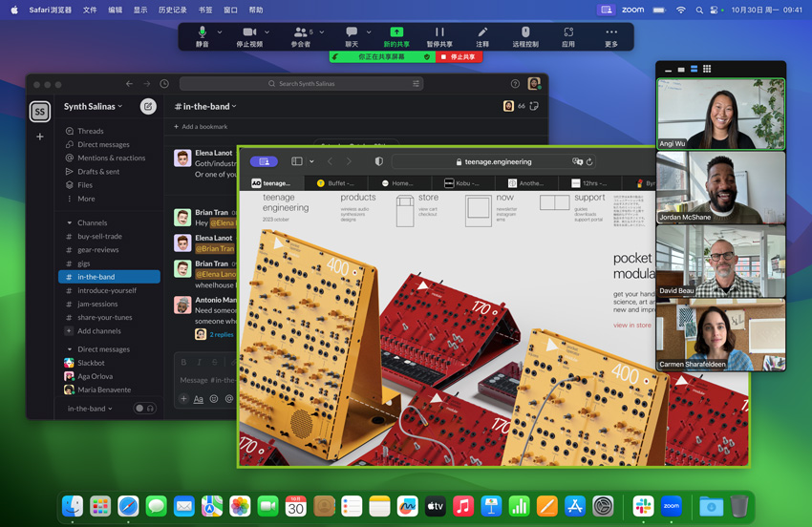Click the red 停止共享 button
Image resolution: width=812 pixels, height=527 pixels.
[458, 57]
